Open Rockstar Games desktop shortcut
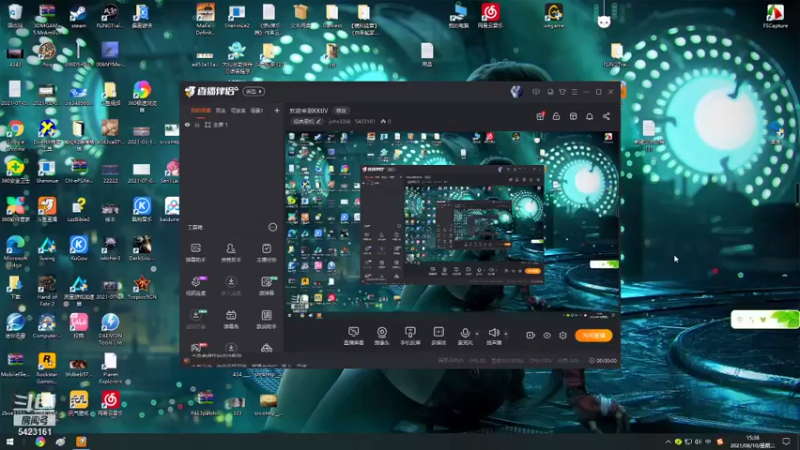The height and width of the screenshot is (450, 800). click(46, 368)
